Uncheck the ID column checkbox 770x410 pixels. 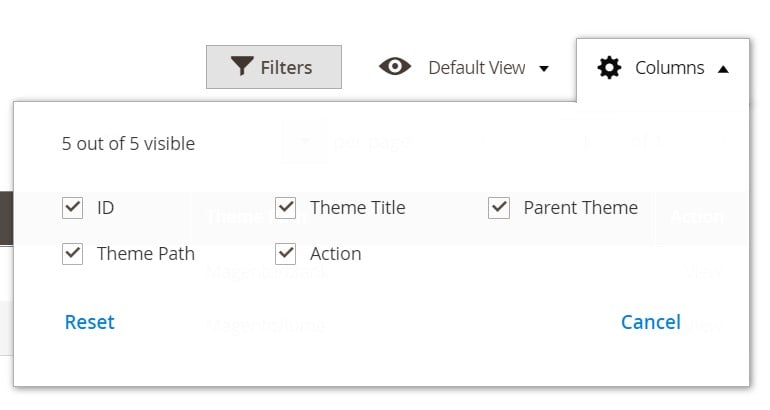click(73, 208)
